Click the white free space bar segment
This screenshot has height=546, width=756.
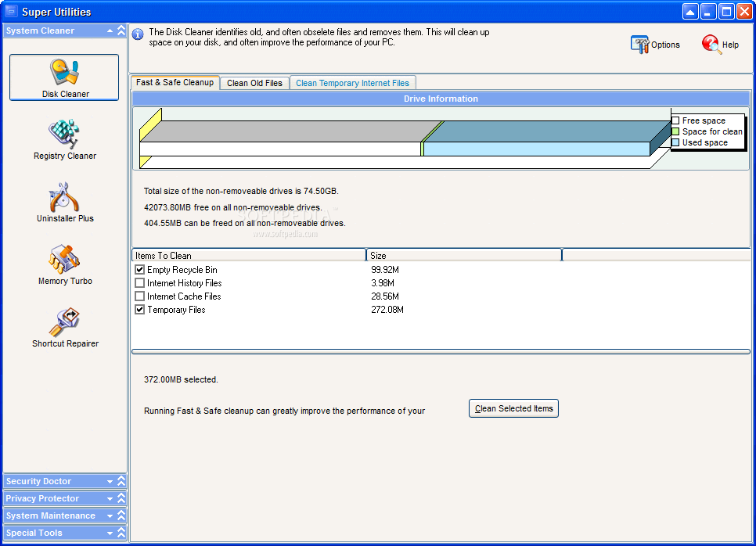click(280, 149)
